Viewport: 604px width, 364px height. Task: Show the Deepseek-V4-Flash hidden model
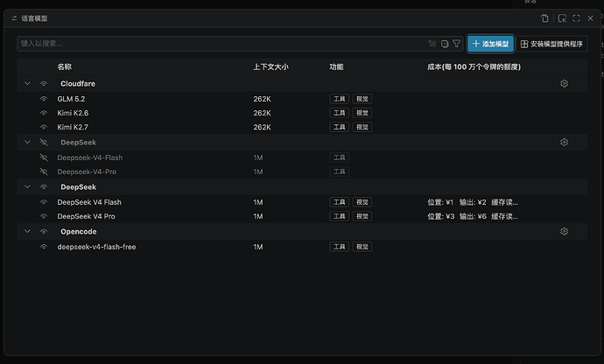pyautogui.click(x=44, y=157)
